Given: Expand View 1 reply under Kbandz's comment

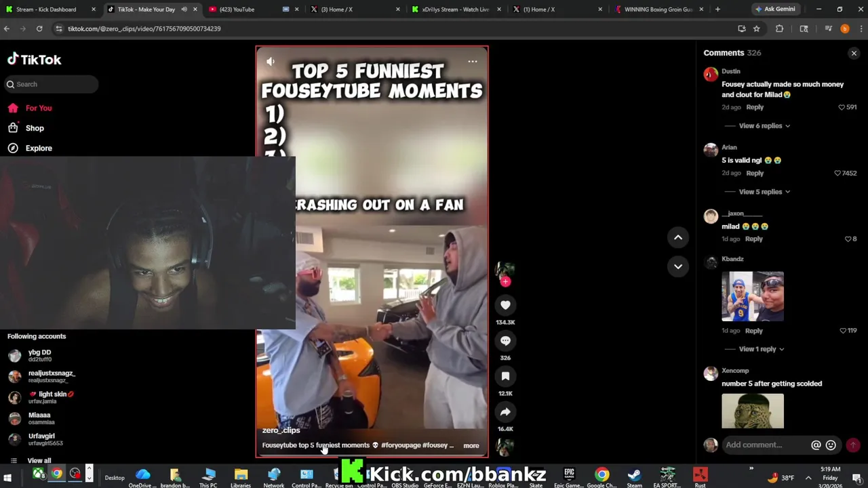Looking at the screenshot, I should coord(762,349).
